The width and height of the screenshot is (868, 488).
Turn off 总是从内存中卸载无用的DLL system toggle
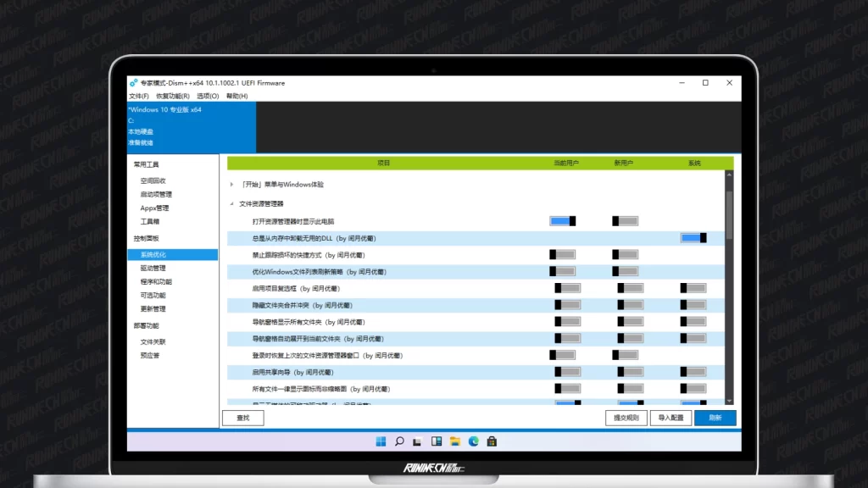(x=693, y=238)
